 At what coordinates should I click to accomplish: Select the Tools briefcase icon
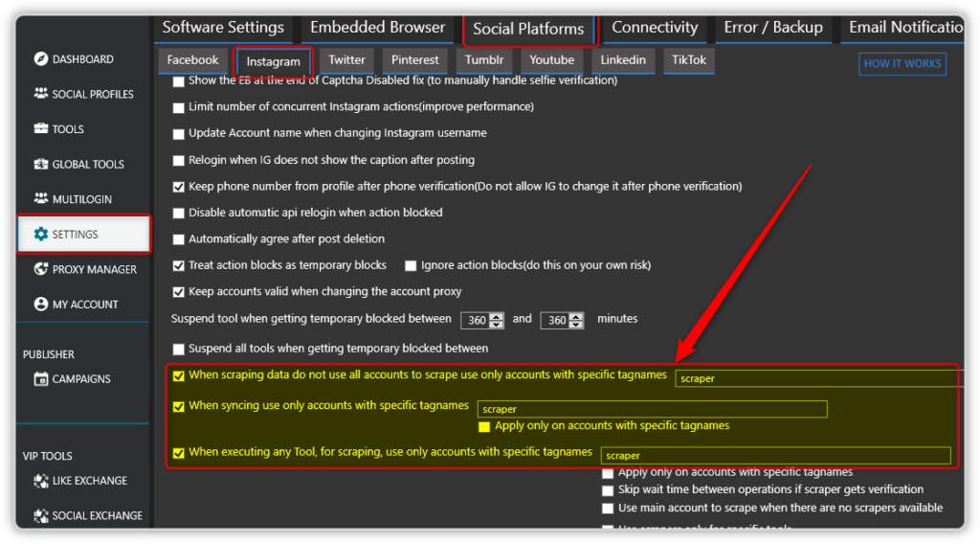coord(41,129)
